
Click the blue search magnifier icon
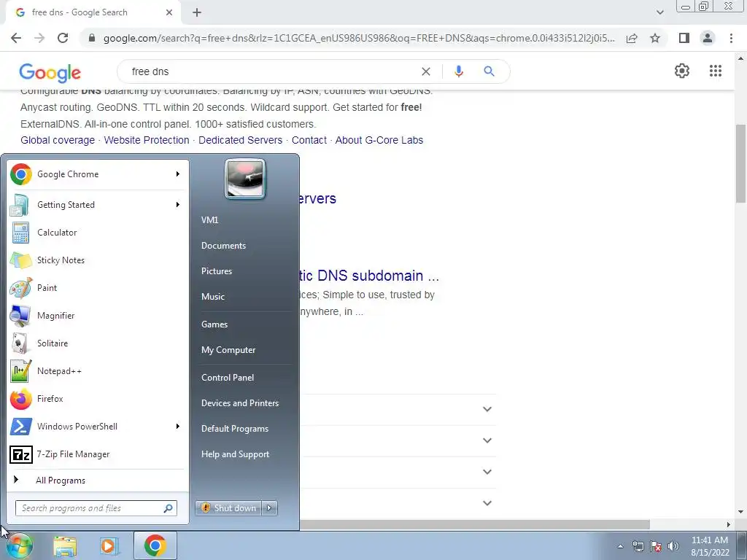tap(489, 71)
